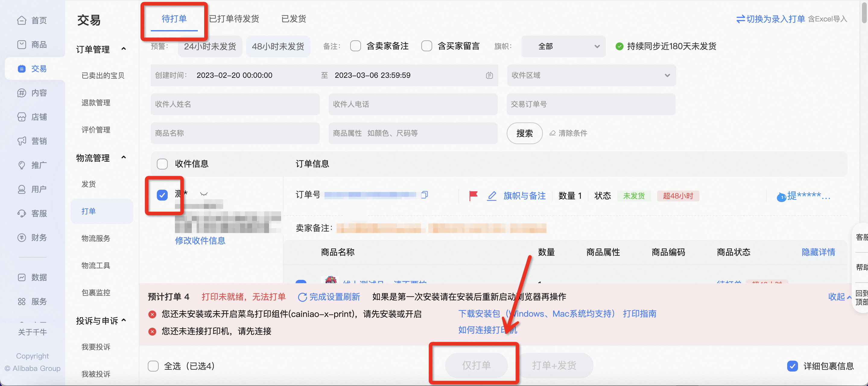The image size is (868, 386).
Task: Open the 财务 finance icon
Action: click(x=22, y=237)
